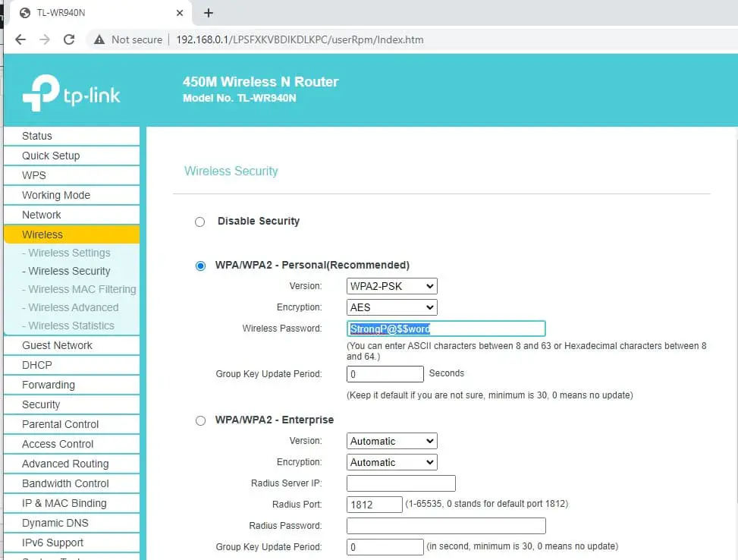Open the Personal Version WPA2-PSK dropdown
The image size is (738, 560).
click(391, 286)
